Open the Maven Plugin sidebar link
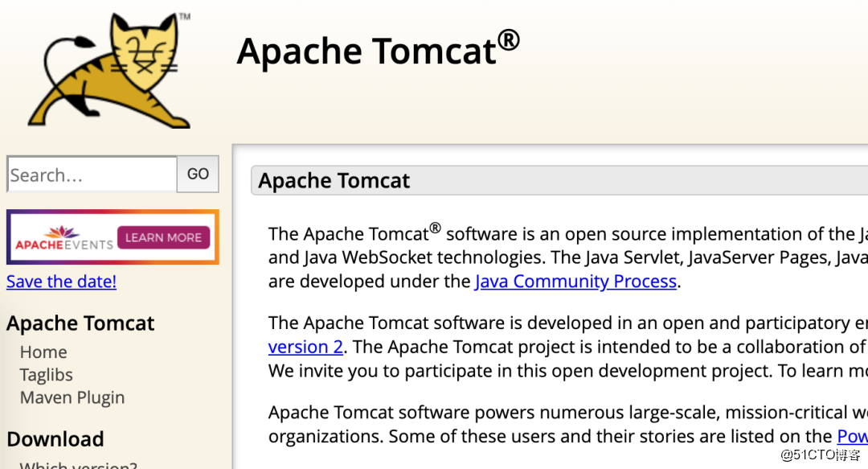 72,397
